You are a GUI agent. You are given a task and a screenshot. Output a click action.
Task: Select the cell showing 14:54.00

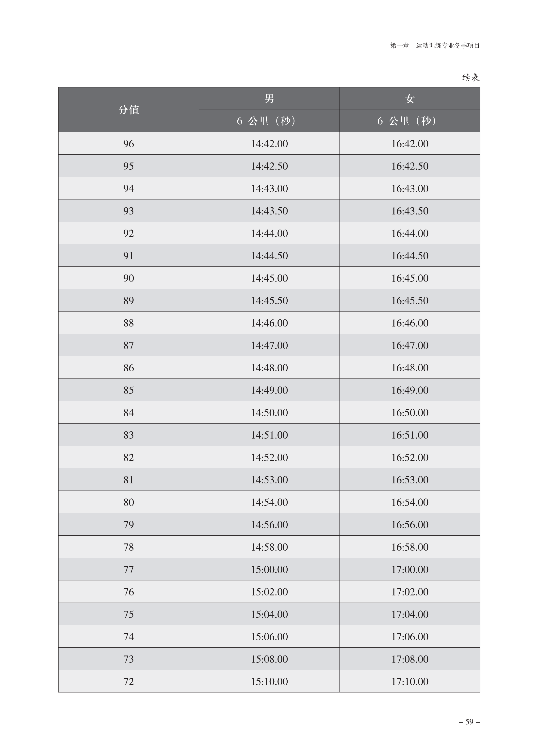point(269,502)
